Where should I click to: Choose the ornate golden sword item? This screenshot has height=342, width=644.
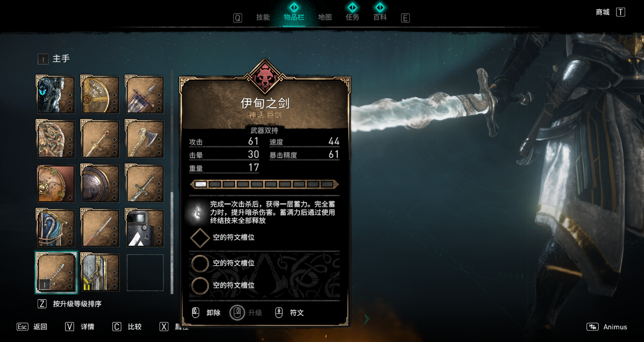100,139
